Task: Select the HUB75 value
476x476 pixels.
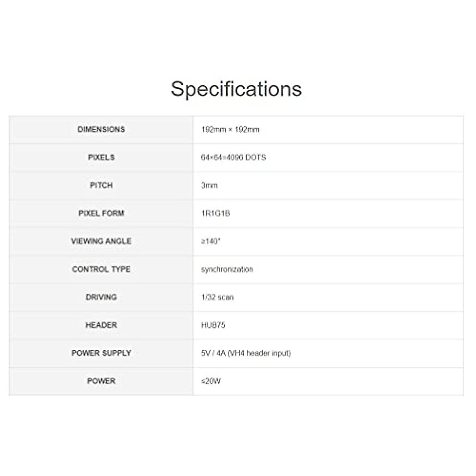Action: click(x=213, y=325)
